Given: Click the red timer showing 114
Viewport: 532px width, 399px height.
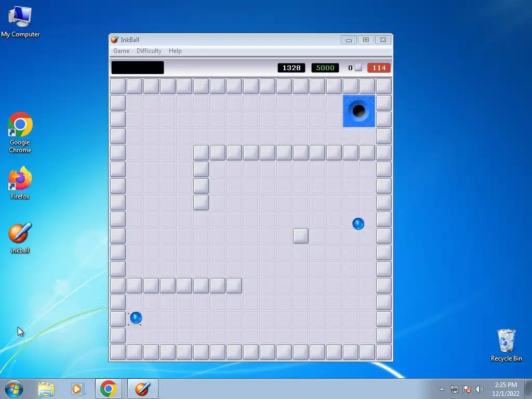Looking at the screenshot, I should 379,68.
